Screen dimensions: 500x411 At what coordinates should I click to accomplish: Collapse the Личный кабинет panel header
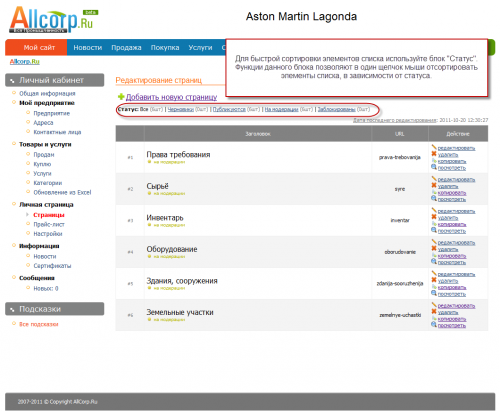click(x=55, y=80)
